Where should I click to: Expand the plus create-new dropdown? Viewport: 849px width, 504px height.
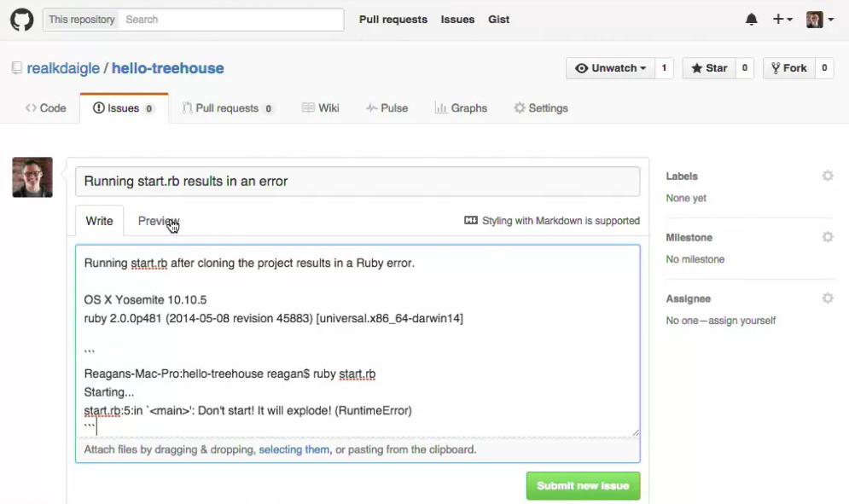782,20
